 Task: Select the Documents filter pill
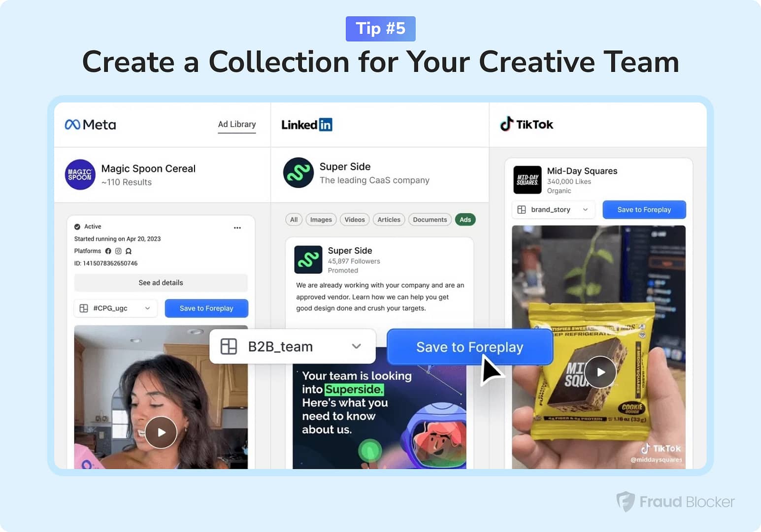[x=430, y=220]
